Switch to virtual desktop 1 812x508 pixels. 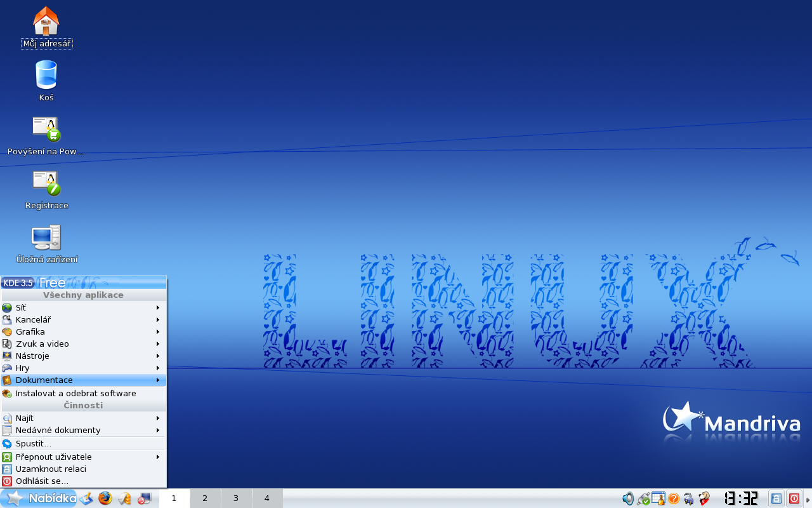[174, 498]
